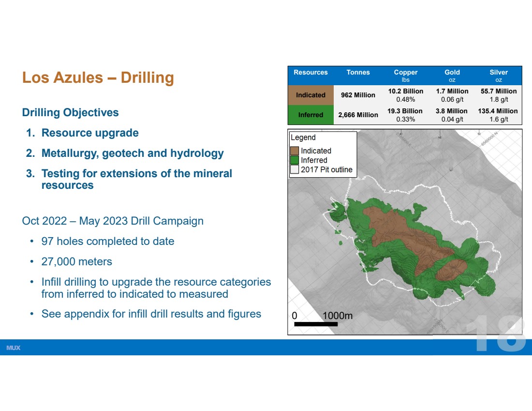Click the 962 Million tonnes cell
This screenshot has width=532, height=411.
[x=358, y=95]
